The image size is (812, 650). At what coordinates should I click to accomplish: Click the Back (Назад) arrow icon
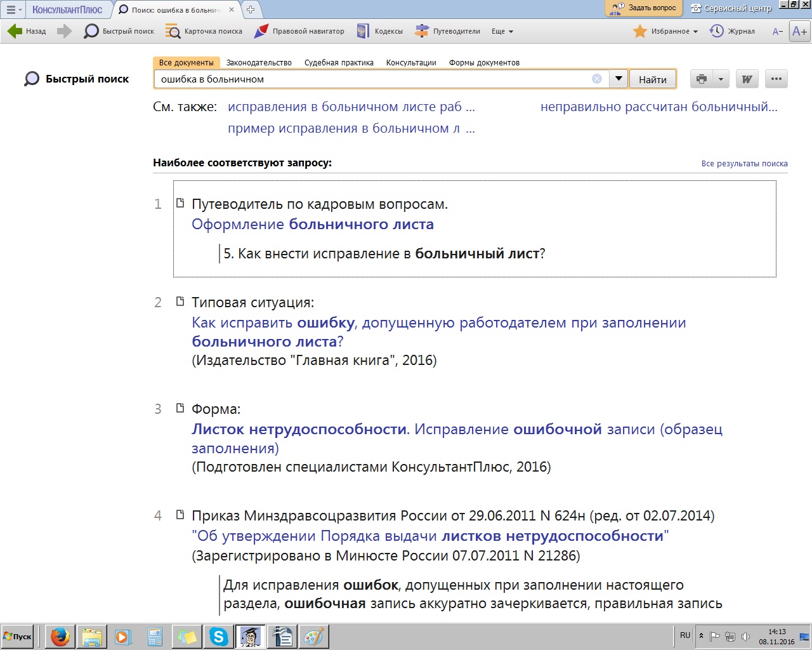point(15,31)
